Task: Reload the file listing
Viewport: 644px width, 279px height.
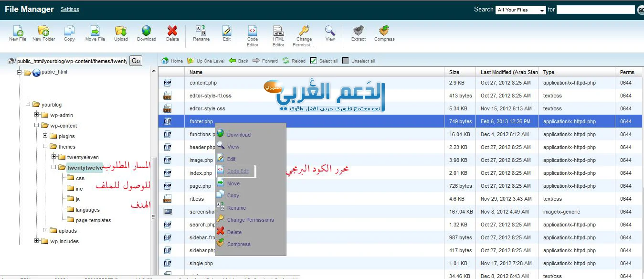Action: pyautogui.click(x=294, y=61)
